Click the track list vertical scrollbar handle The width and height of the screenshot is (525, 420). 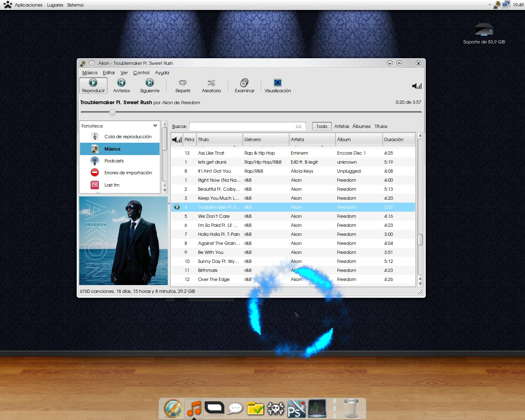(x=420, y=240)
